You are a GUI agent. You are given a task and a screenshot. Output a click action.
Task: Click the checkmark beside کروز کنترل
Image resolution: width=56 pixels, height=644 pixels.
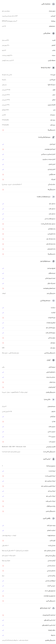3,144
